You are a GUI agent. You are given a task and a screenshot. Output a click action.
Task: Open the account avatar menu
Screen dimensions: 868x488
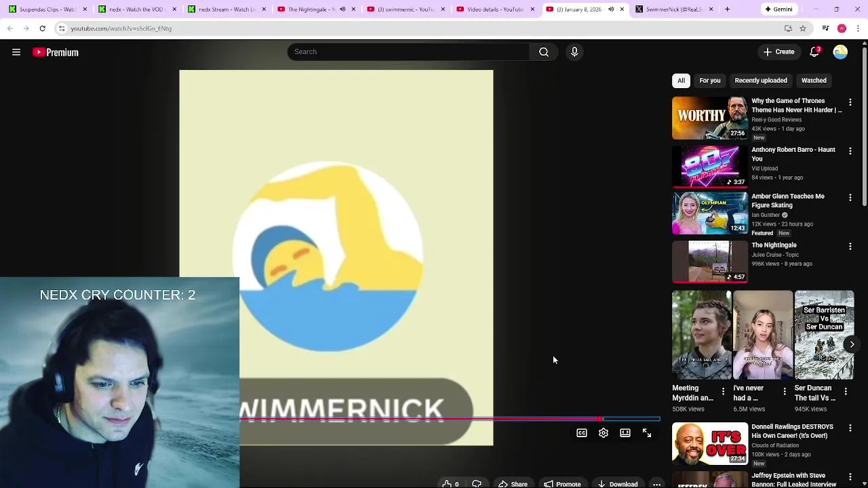click(840, 52)
